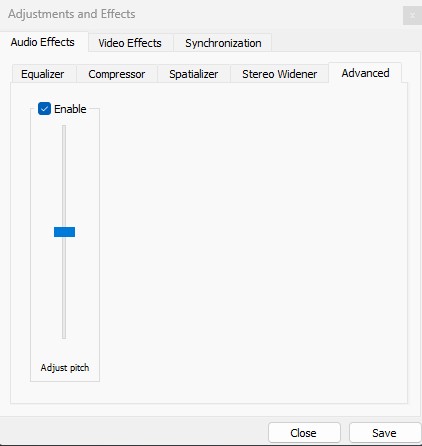Screen dimensions: 422x446
Task: Save the audio effect settings
Action: 384,433
